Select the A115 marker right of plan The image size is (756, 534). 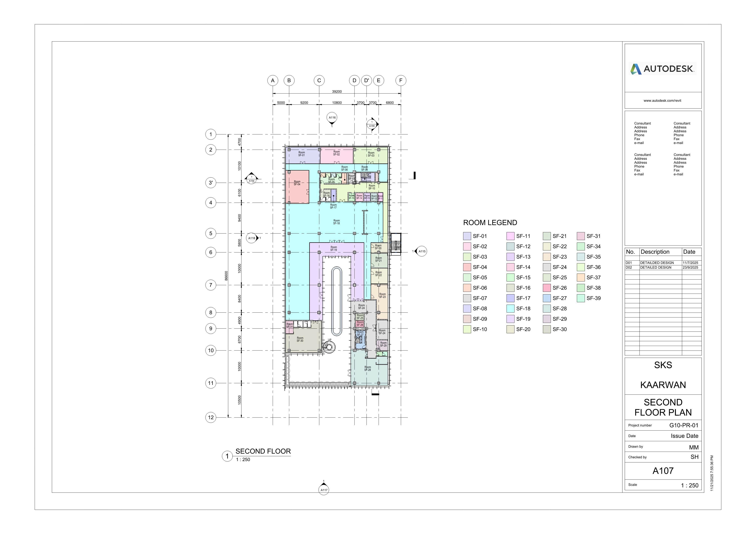[421, 252]
